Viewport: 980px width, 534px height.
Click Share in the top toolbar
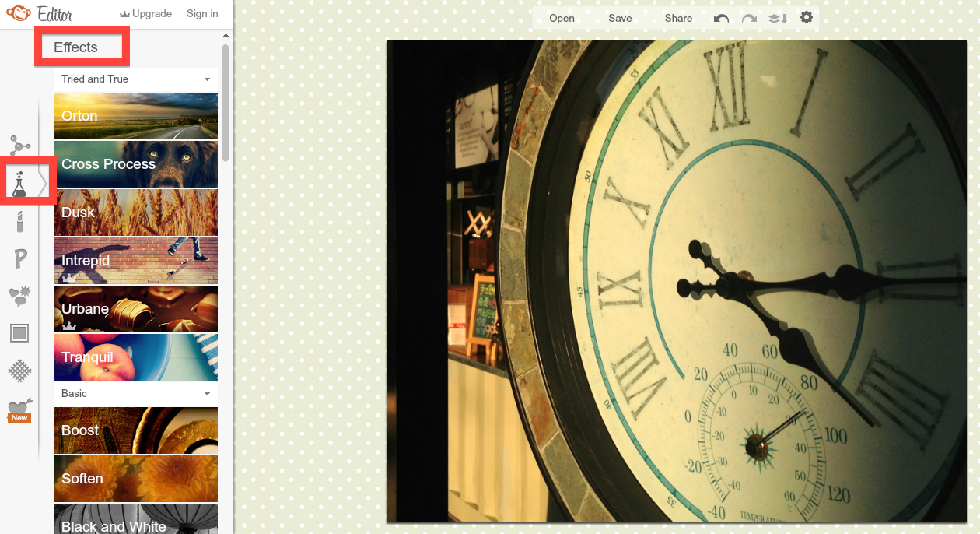(678, 18)
